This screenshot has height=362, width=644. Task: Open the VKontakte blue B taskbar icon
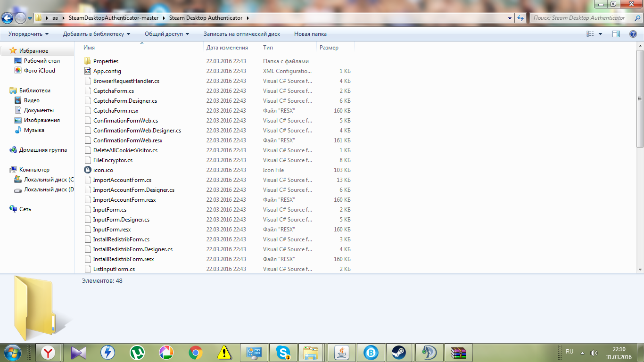(371, 353)
